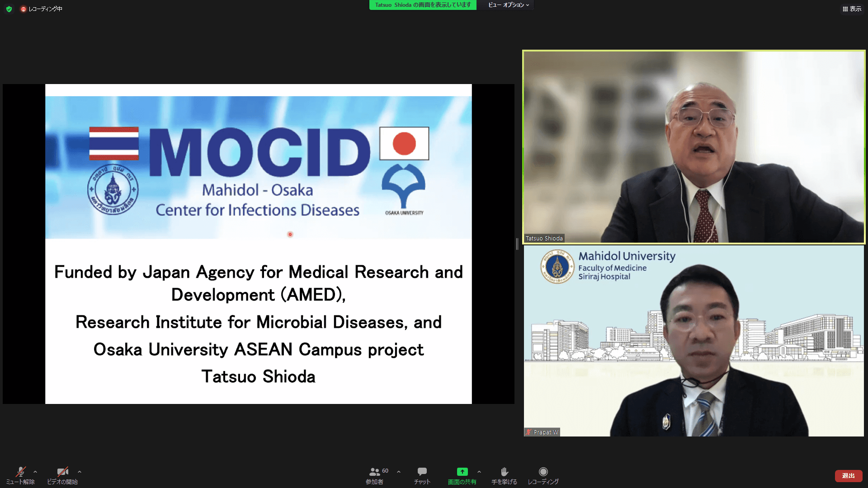Expand the audio options caret

[x=35, y=472]
